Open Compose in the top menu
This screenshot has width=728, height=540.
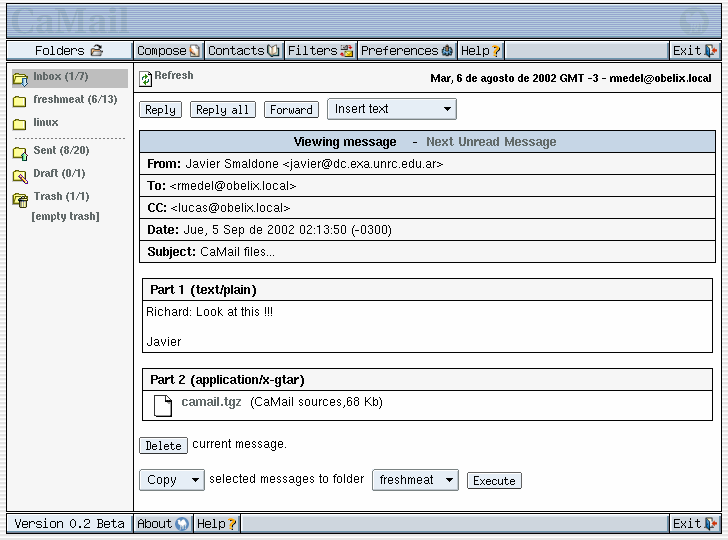pos(168,51)
